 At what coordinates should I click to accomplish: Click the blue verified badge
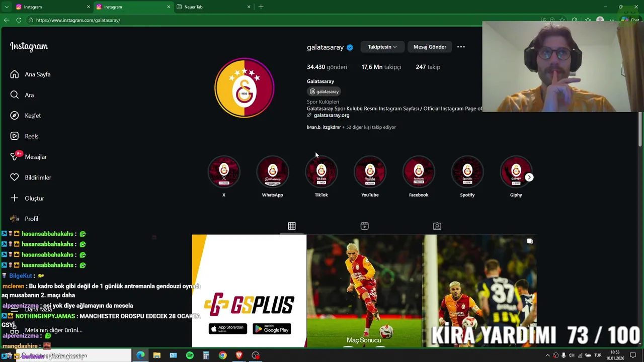[x=350, y=47]
